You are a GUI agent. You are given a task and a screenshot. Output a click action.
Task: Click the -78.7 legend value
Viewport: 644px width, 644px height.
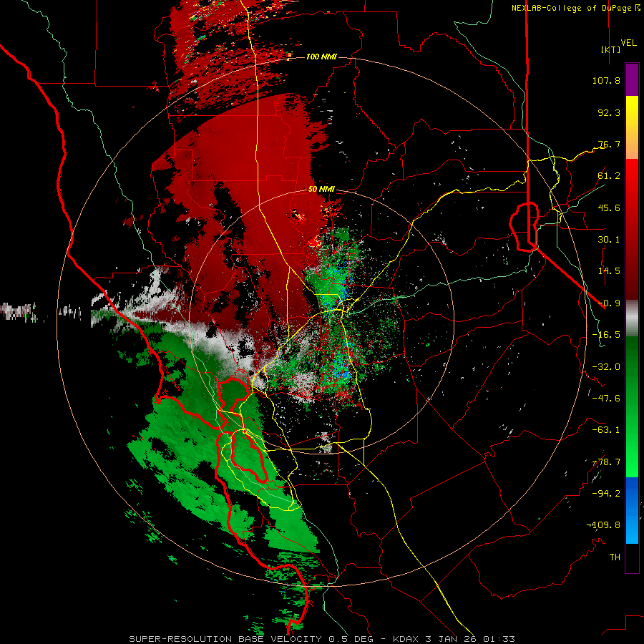pos(606,462)
